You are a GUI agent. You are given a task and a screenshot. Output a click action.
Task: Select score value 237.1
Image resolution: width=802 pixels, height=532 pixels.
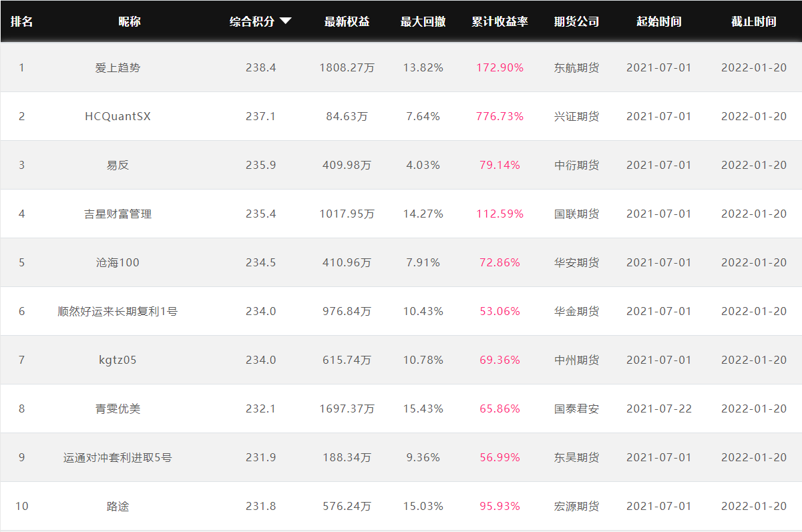(x=260, y=116)
